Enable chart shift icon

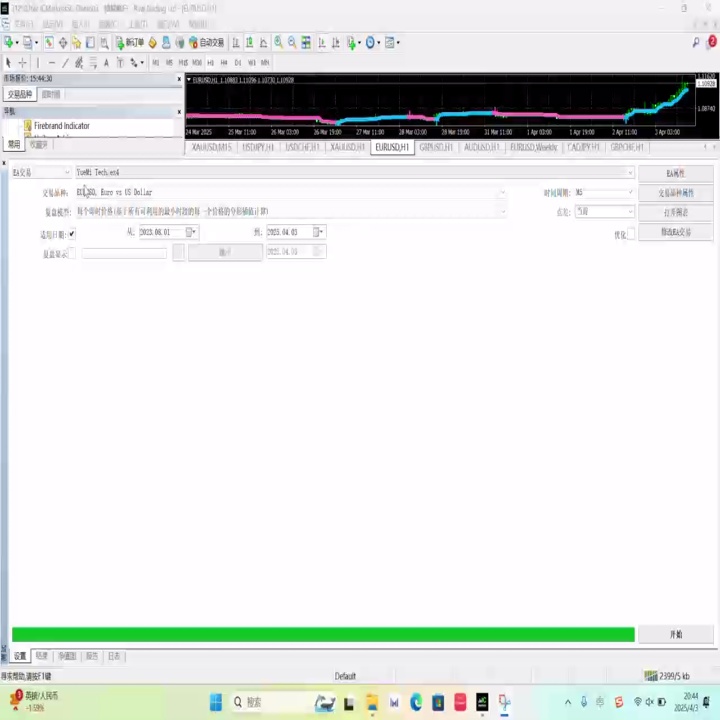tap(336, 43)
